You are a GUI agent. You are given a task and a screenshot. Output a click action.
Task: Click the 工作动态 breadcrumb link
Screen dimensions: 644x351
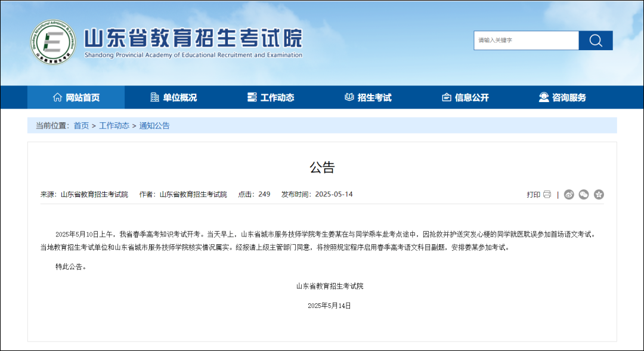pos(114,126)
